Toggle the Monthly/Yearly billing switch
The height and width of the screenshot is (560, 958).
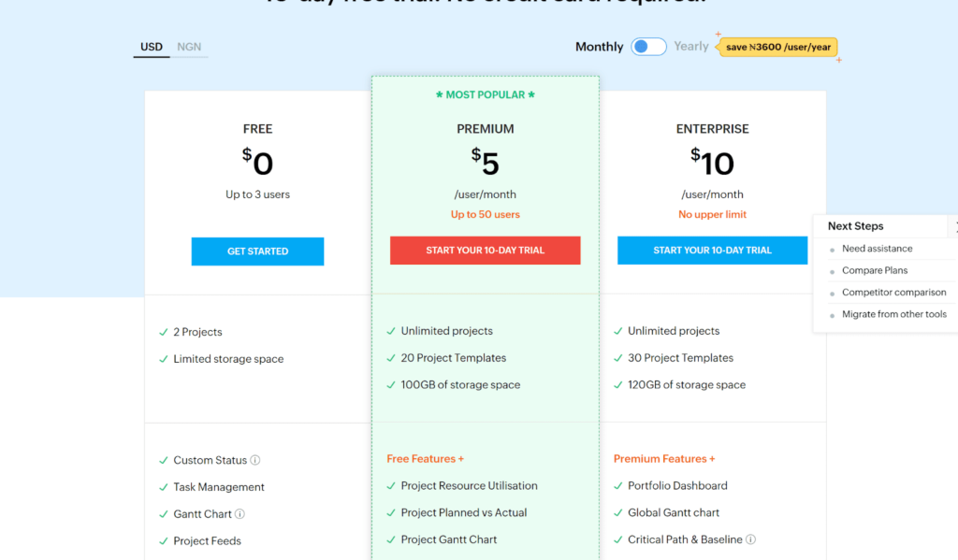point(648,47)
